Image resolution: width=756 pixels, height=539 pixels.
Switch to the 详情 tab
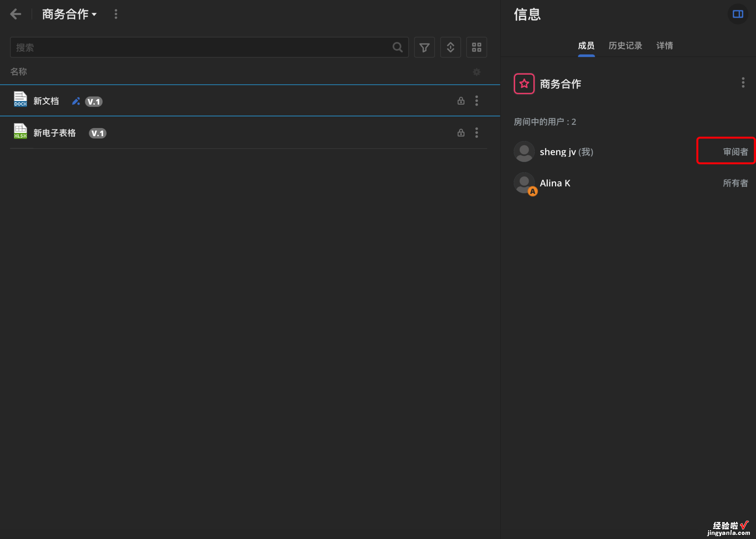coord(664,46)
